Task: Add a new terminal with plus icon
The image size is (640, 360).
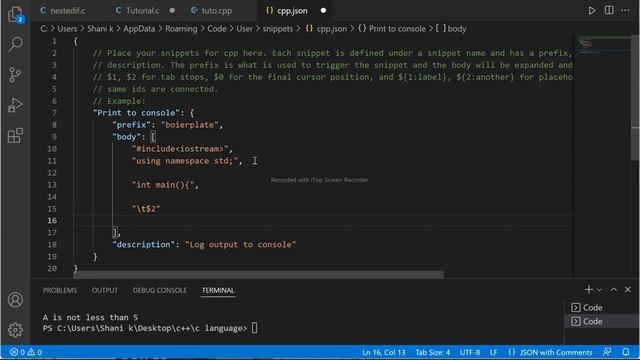Action: click(588, 289)
